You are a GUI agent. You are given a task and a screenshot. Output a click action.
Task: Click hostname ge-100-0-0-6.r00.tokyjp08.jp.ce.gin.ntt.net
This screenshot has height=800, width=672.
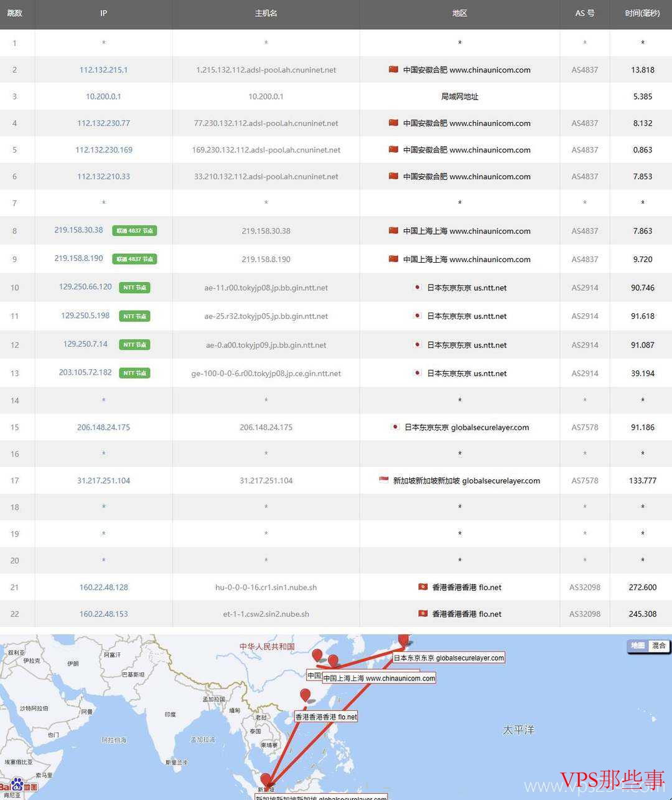click(266, 374)
